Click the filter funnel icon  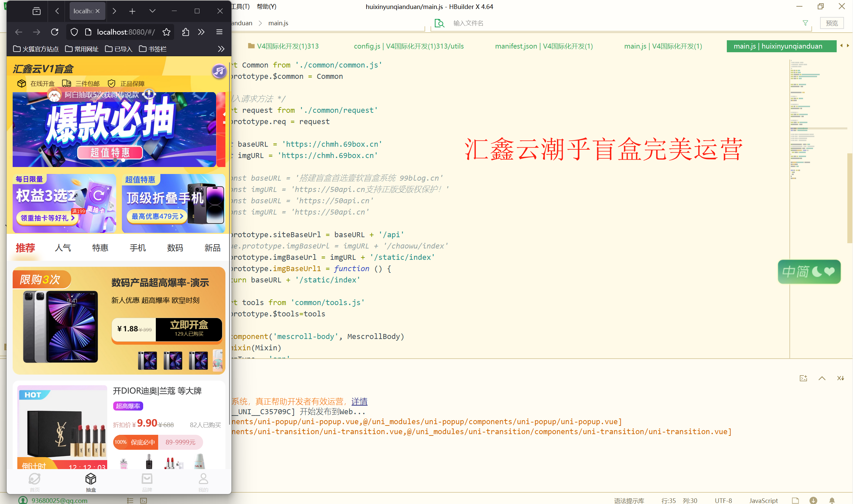tap(805, 23)
